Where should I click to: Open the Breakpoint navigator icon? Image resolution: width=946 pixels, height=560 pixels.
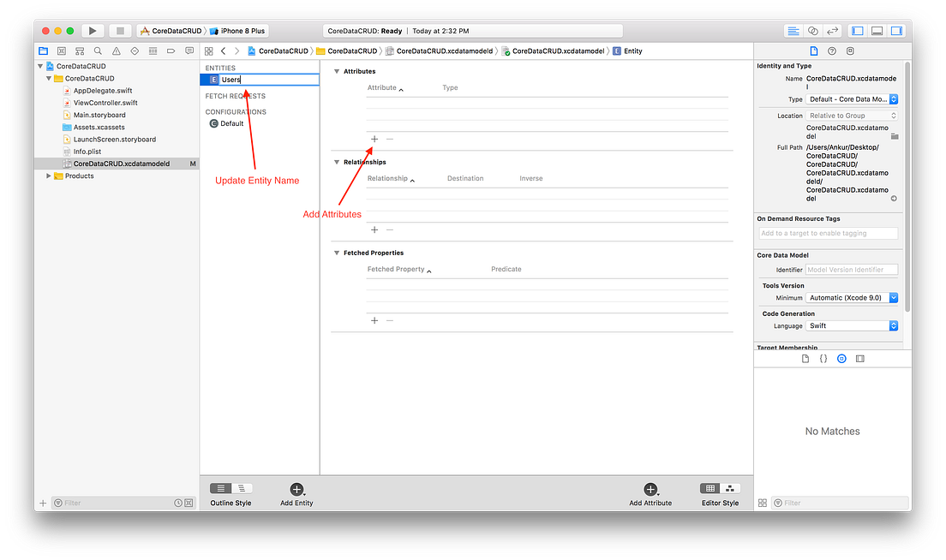(x=171, y=51)
